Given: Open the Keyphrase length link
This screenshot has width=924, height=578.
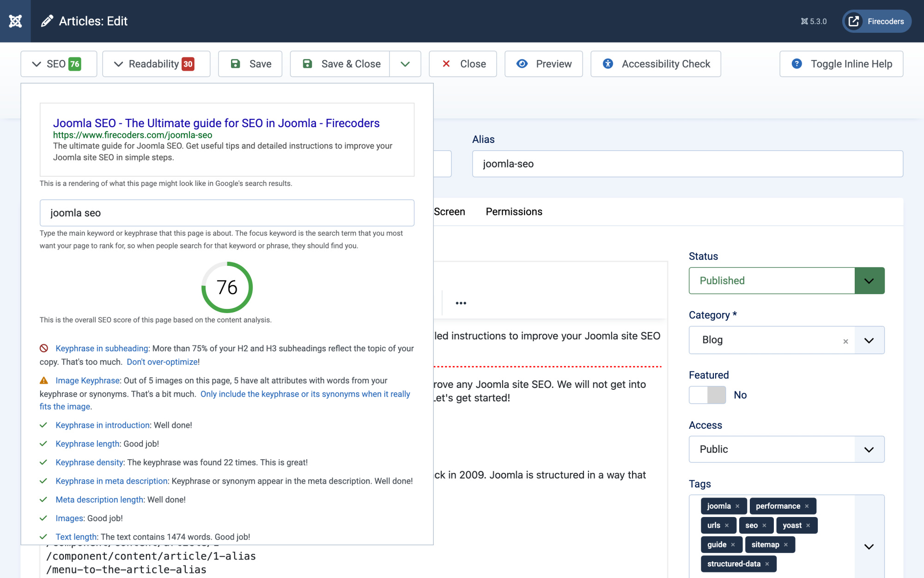Looking at the screenshot, I should 88,443.
